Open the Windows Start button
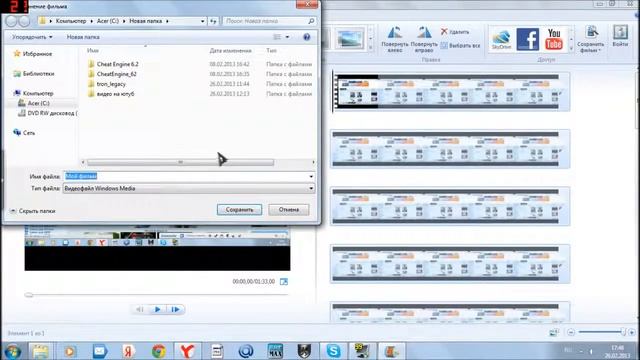Viewport: 640px width, 360px height. pos(12,351)
